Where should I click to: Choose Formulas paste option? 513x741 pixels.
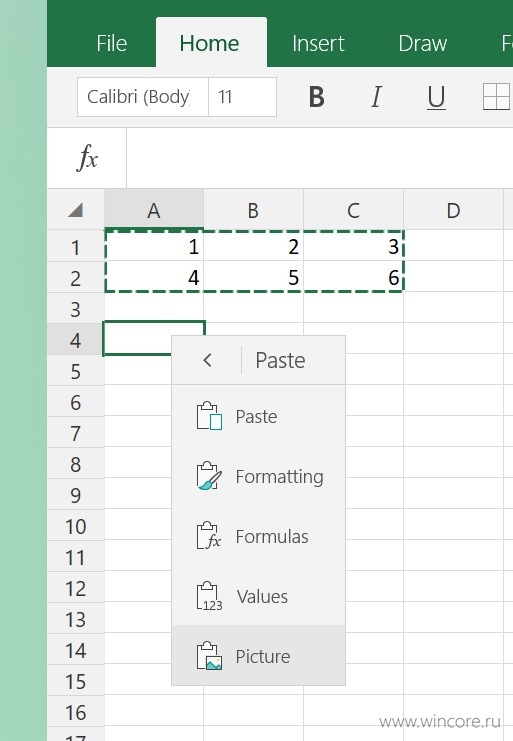click(258, 536)
